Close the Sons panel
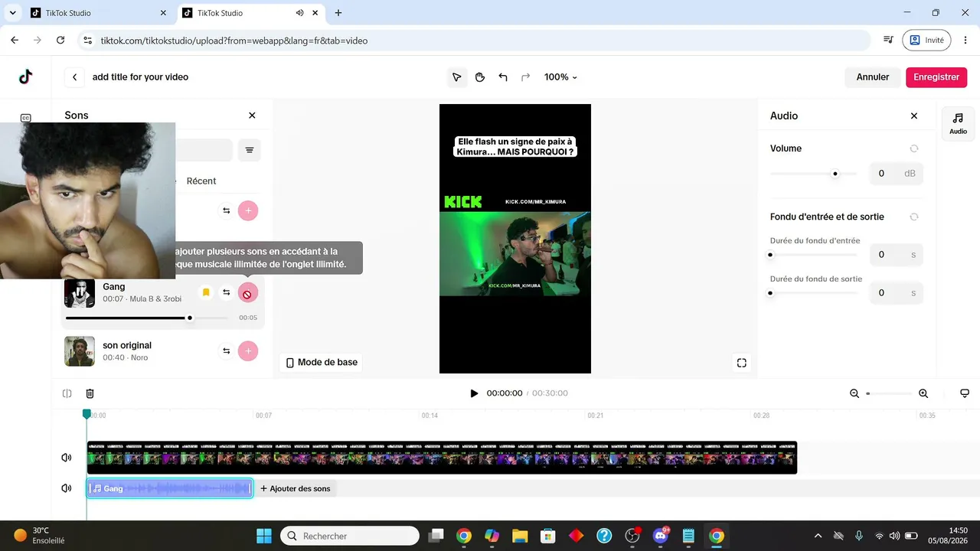 click(x=252, y=116)
